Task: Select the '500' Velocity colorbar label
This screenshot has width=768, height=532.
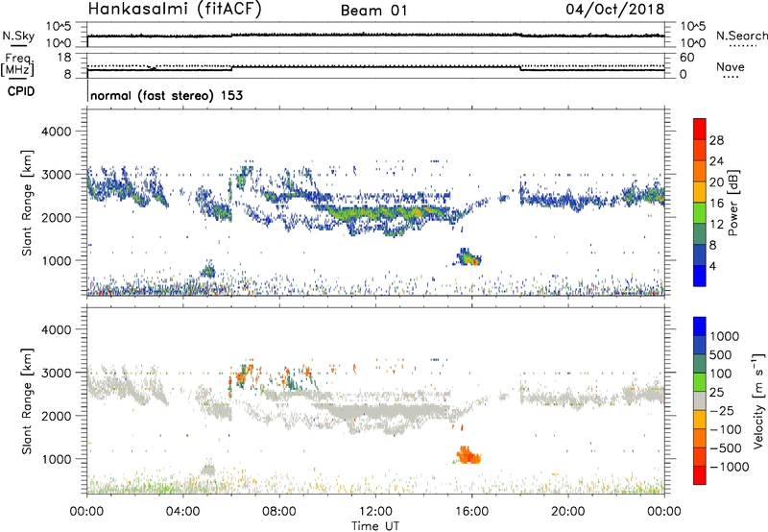Action: (723, 355)
